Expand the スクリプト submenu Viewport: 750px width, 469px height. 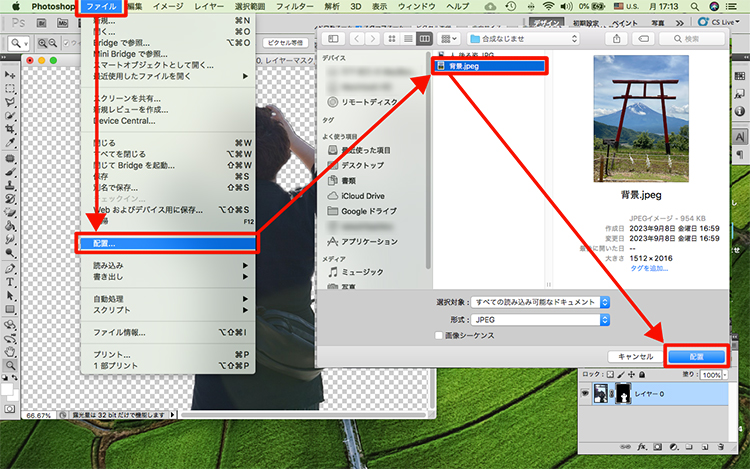pyautogui.click(x=168, y=310)
